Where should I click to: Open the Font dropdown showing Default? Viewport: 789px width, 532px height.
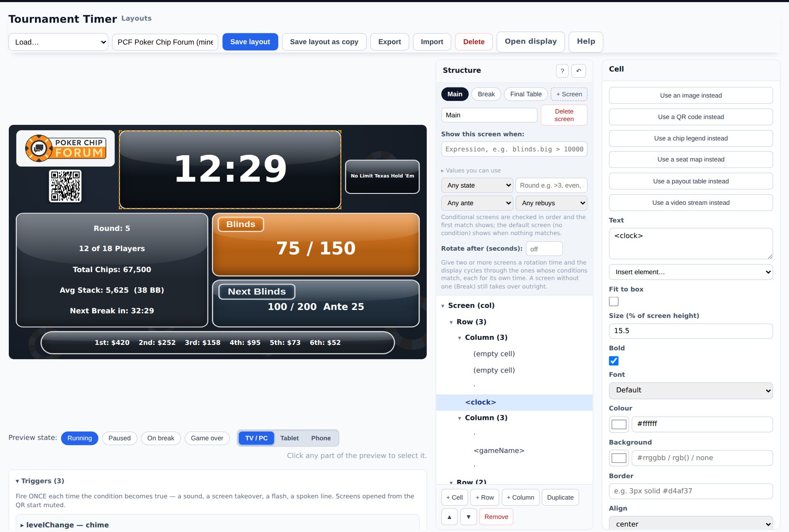pos(691,390)
